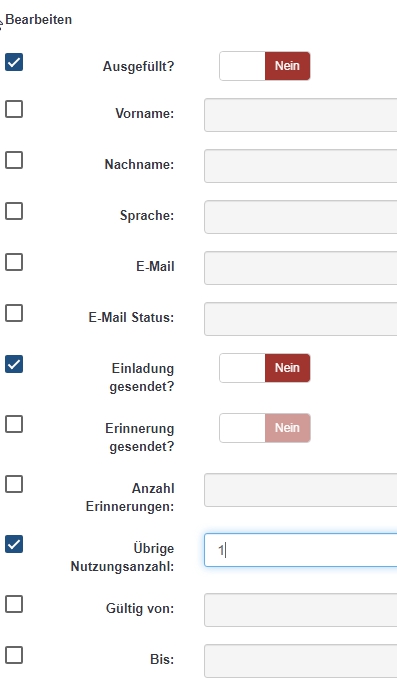Toggle the Einladung gesendet? Nein switch
397x688 pixels.
[265, 368]
